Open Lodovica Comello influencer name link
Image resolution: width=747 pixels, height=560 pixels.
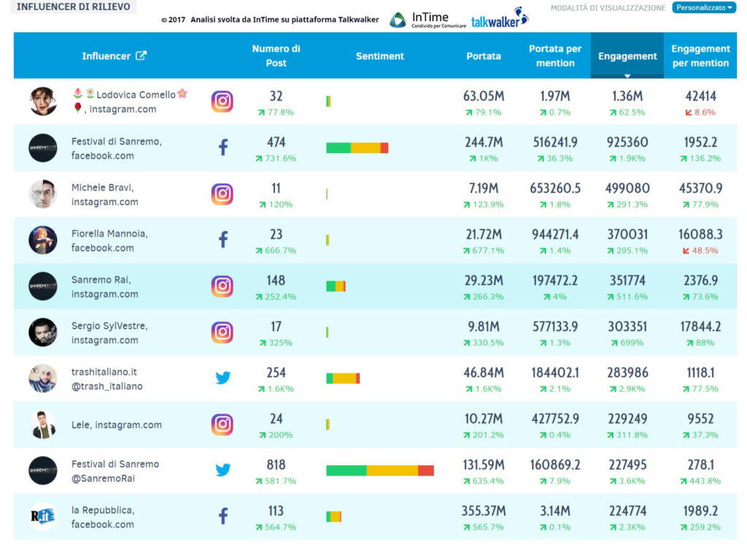click(130, 101)
